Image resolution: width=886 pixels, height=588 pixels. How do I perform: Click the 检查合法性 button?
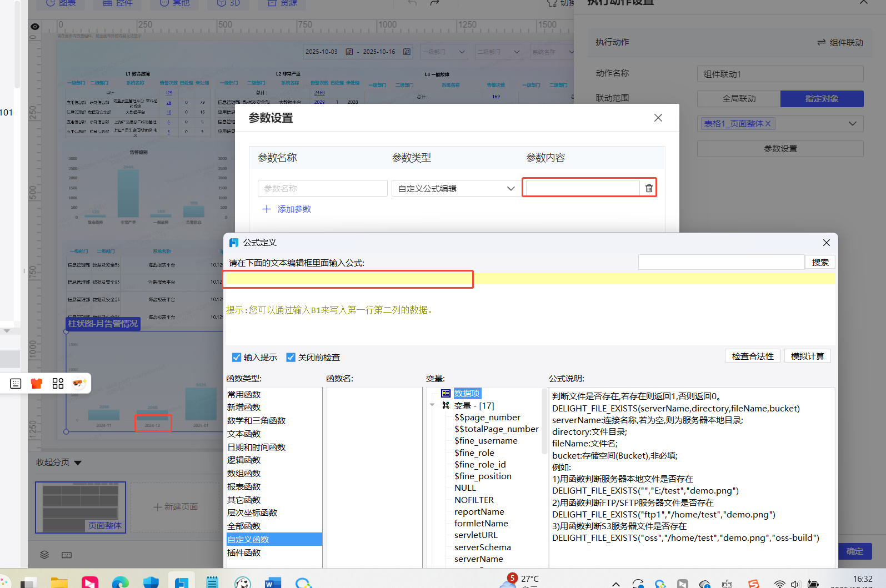[x=752, y=356]
